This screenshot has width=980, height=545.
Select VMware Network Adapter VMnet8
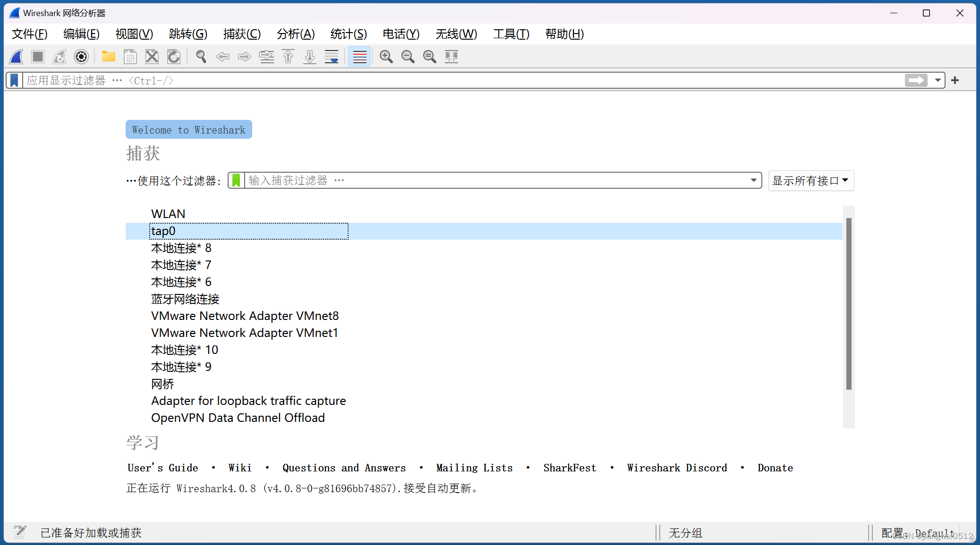[484, 316]
